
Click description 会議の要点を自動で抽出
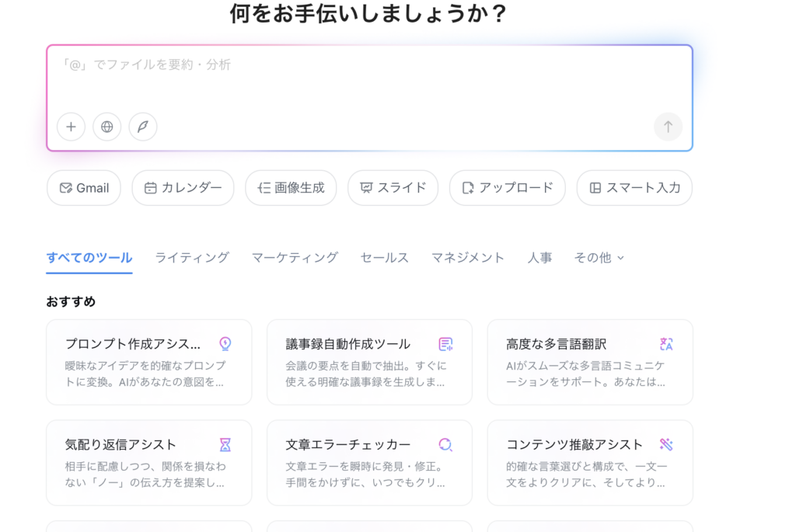click(x=347, y=366)
